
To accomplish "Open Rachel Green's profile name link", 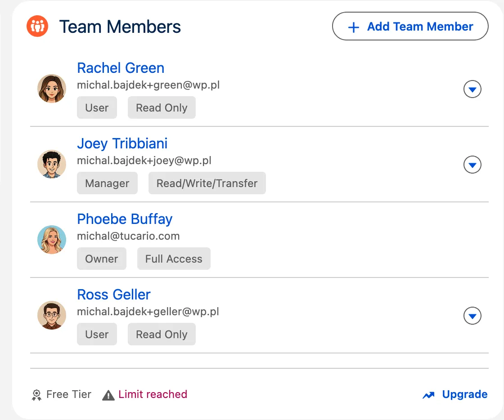I will click(x=121, y=68).
